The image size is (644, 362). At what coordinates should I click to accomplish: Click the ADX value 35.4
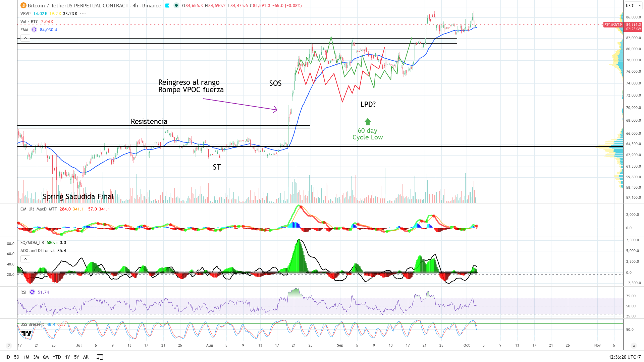62,250
